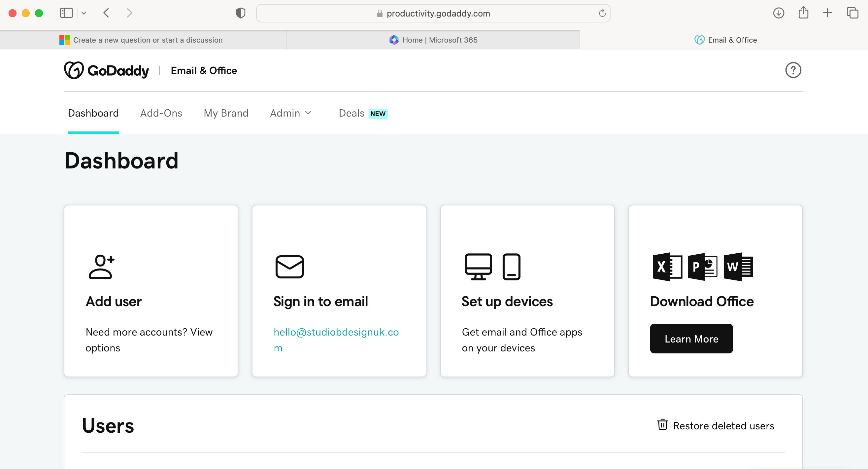Image resolution: width=868 pixels, height=469 pixels.
Task: Open the Safari sidebar options chevron
Action: 84,13
